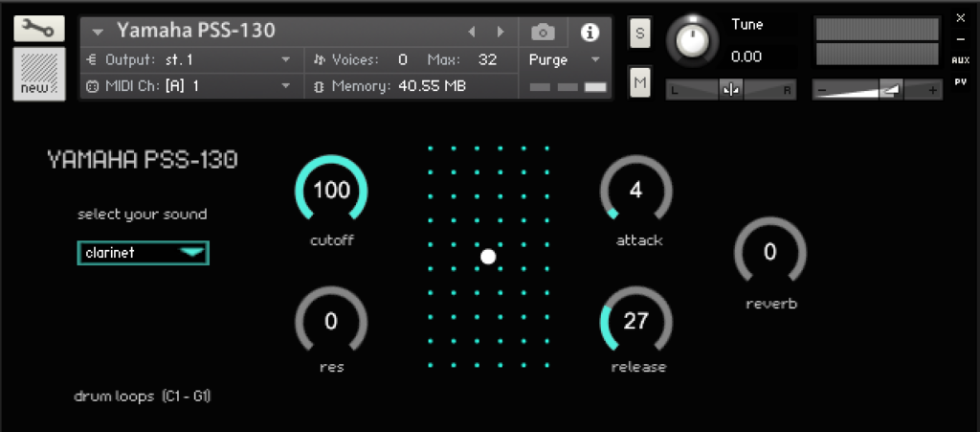Minimize the instrument view with the minus button
980x432 pixels.
(x=961, y=39)
